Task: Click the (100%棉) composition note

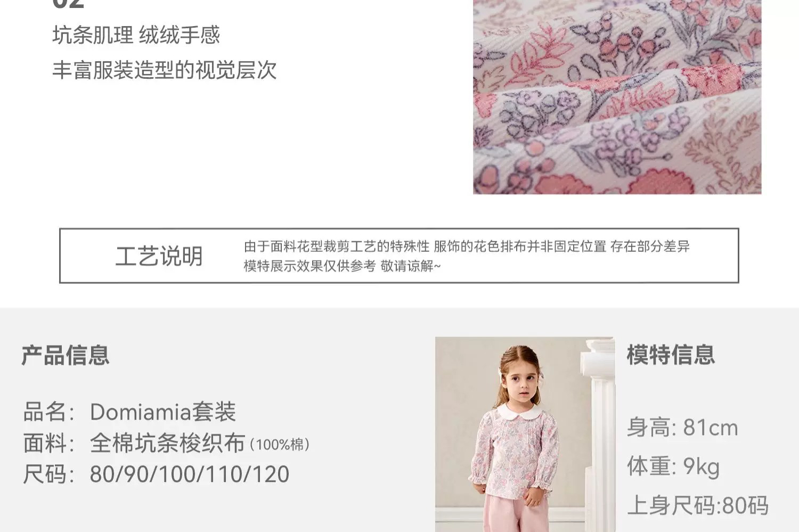Action: click(280, 445)
